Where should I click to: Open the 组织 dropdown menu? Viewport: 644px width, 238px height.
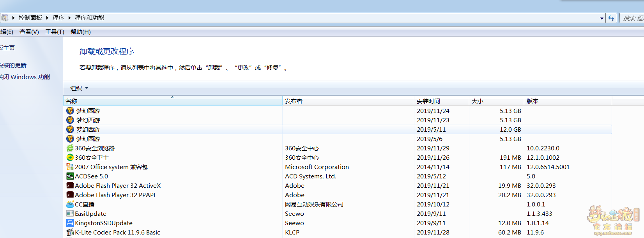pos(79,88)
